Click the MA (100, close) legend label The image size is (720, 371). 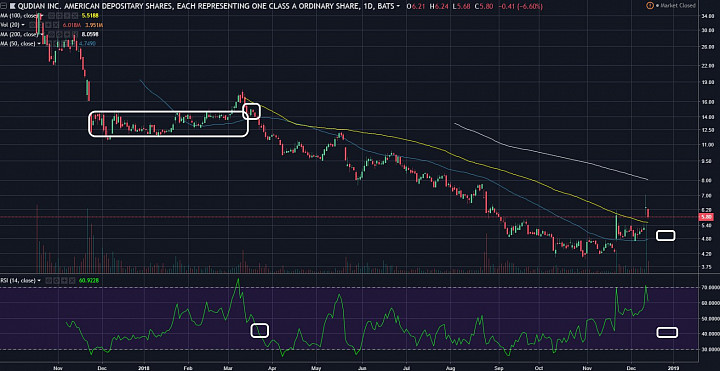(x=19, y=16)
